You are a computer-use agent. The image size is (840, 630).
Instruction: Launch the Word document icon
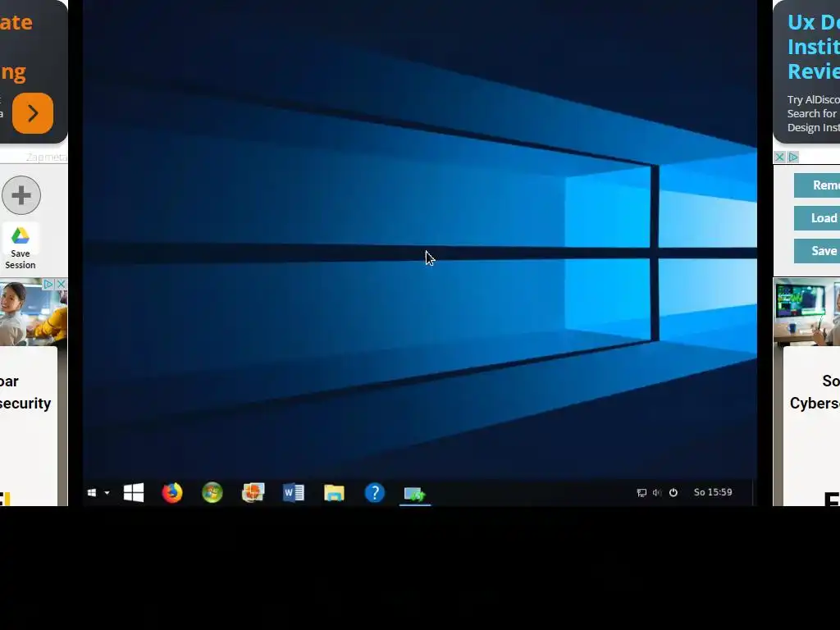click(x=294, y=492)
